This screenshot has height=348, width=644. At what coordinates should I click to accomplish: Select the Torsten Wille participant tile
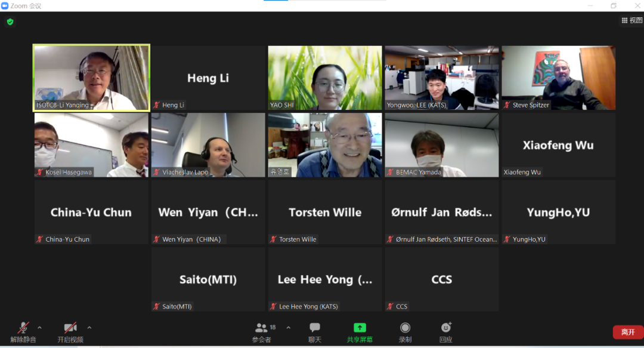pyautogui.click(x=325, y=213)
